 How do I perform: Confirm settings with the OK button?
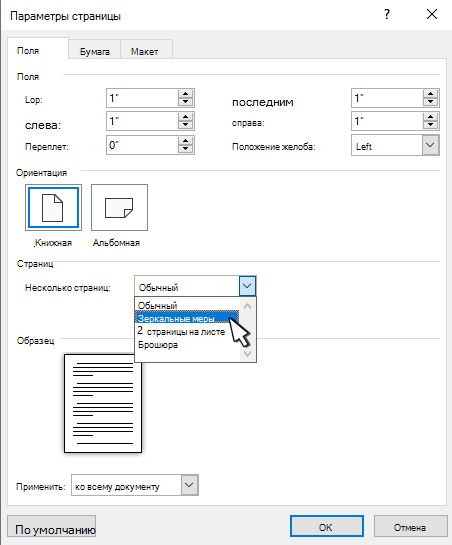pos(326,527)
